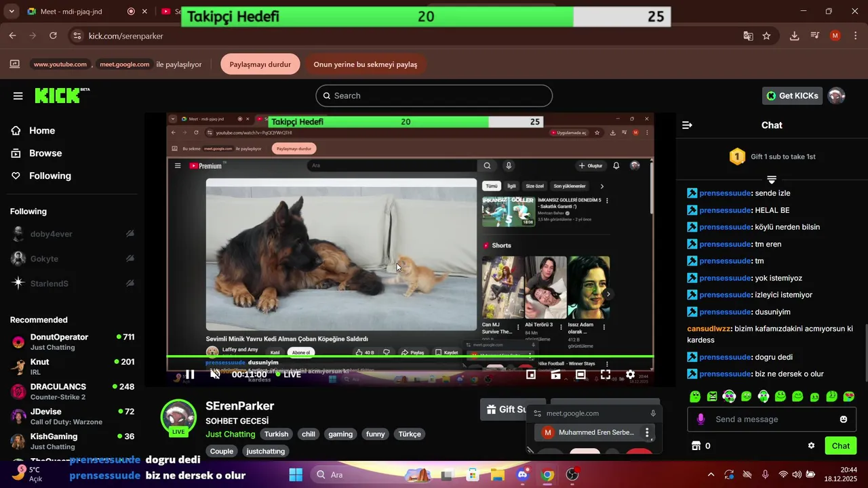Image resolution: width=868 pixels, height=488 pixels.
Task: Click the justchatting tag
Action: click(266, 451)
